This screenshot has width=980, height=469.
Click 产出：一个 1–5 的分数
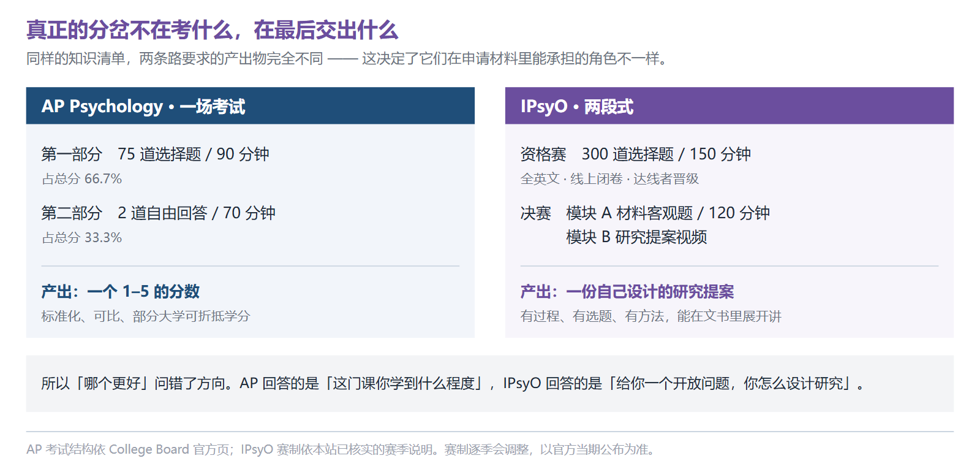tap(121, 291)
